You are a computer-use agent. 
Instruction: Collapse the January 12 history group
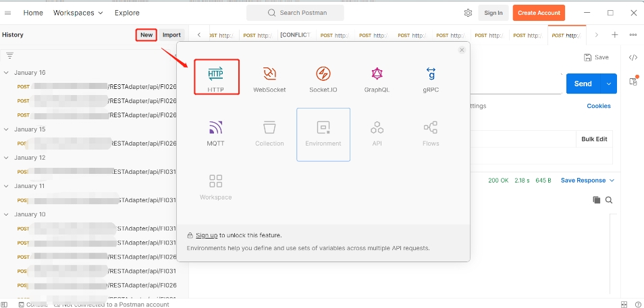point(6,158)
